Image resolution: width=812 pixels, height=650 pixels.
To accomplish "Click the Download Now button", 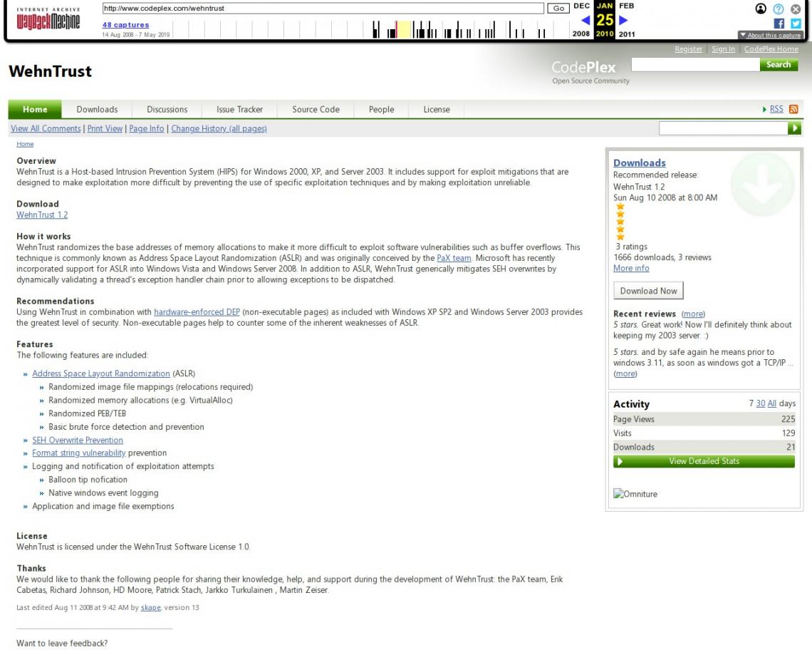I will [x=648, y=291].
